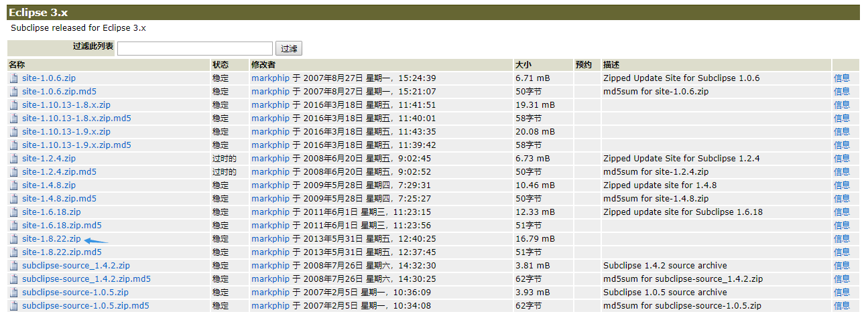This screenshot has width=868, height=324.
Task: Open the site-1.0.6.zip link
Action: tap(49, 78)
